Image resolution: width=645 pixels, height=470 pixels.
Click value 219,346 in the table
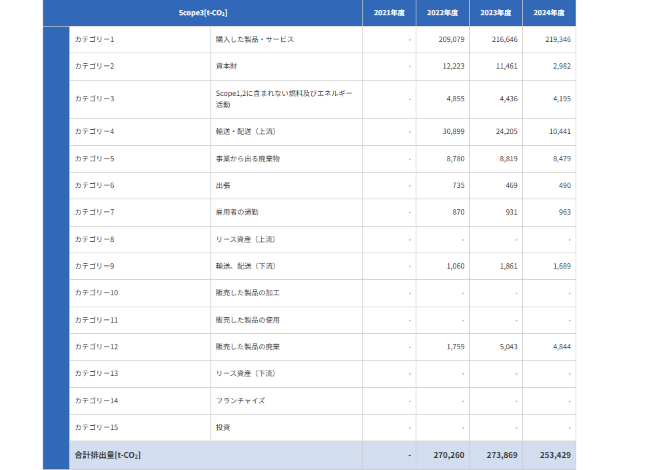[558, 39]
